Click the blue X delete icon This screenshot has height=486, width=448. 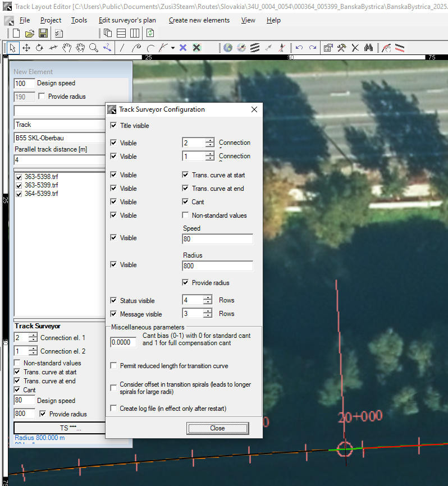click(183, 48)
